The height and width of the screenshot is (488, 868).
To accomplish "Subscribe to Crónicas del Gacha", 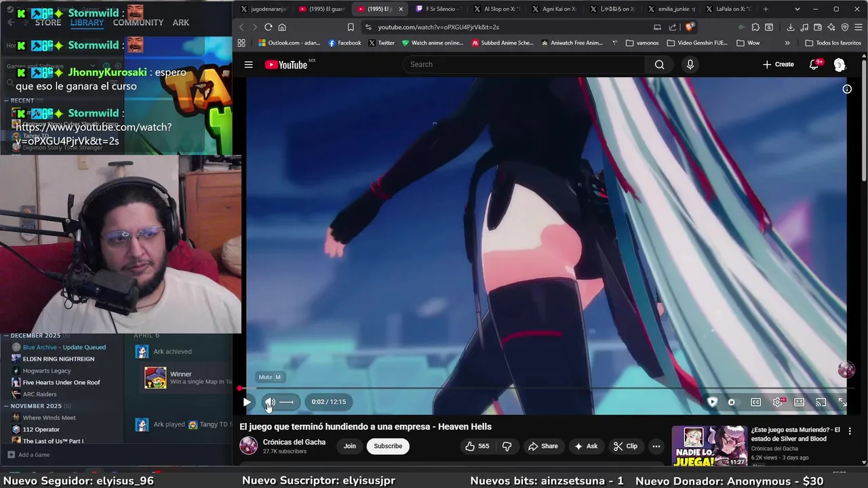I will point(388,446).
